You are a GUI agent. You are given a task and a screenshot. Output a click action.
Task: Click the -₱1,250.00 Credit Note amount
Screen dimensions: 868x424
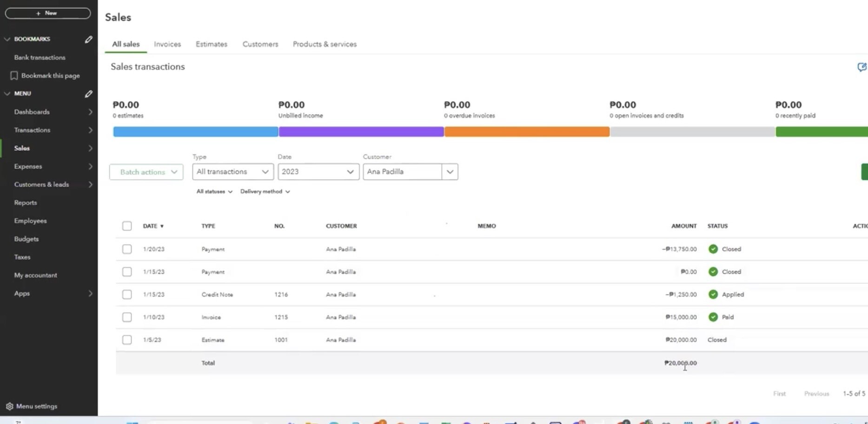[x=681, y=295]
